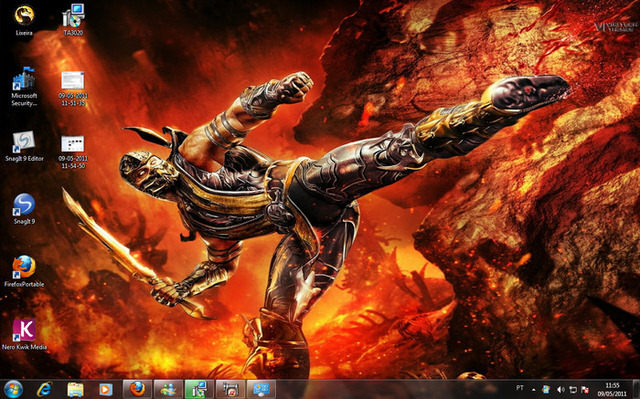Screen dimensions: 640x399
Task: Select the 09-05-2011 11-54-50 screenshot file
Action: (x=73, y=152)
